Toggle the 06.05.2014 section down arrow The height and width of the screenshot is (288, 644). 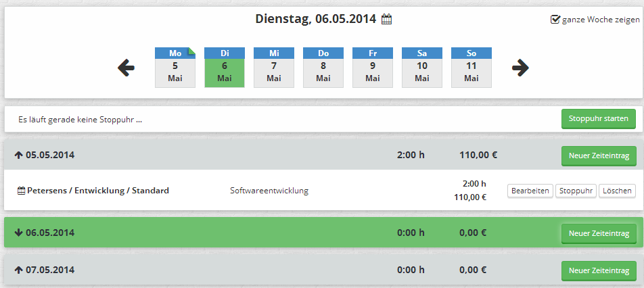click(18, 233)
